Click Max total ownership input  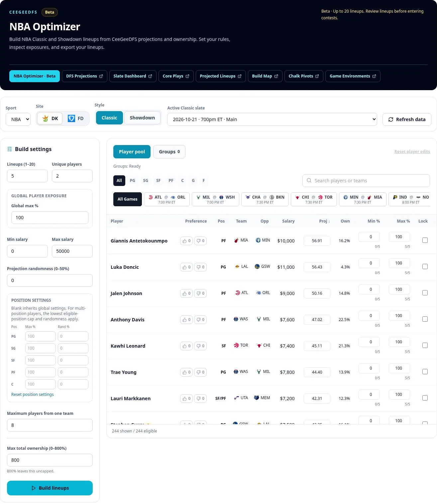tap(50, 460)
